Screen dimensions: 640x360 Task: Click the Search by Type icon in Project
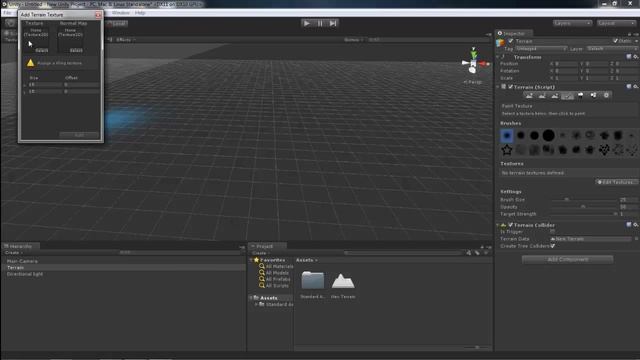point(469,253)
